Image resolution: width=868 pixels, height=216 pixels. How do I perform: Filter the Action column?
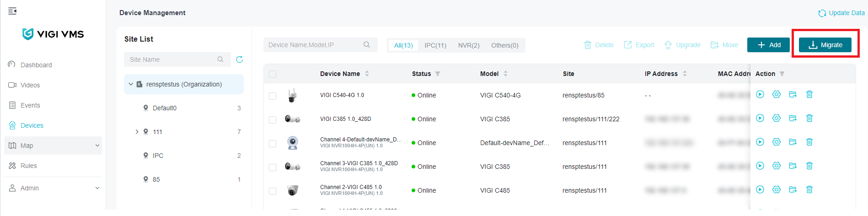click(x=782, y=74)
